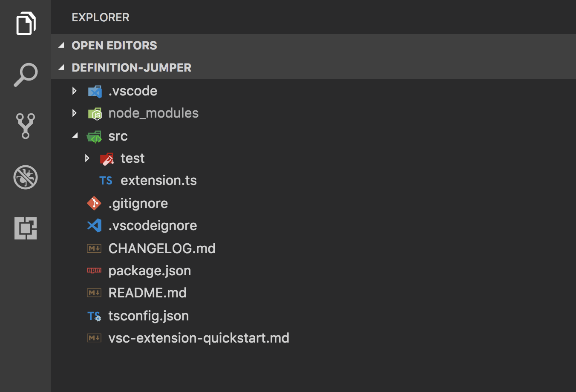Viewport: 576px width, 392px height.
Task: Open the extension.ts file
Action: (x=158, y=180)
